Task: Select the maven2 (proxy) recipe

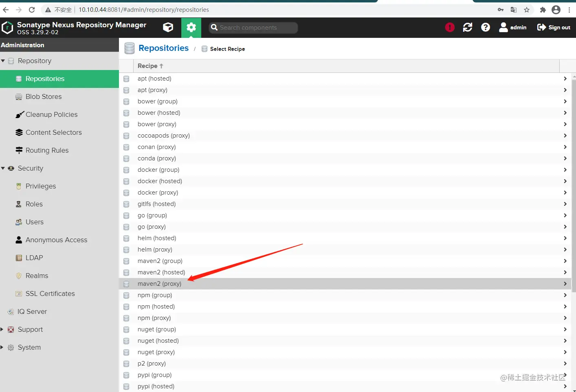Action: pos(345,284)
